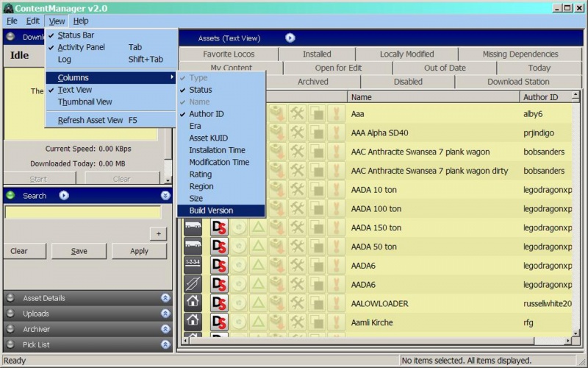Click the grey circle beside Uploads
The image size is (588, 368).
pos(10,314)
